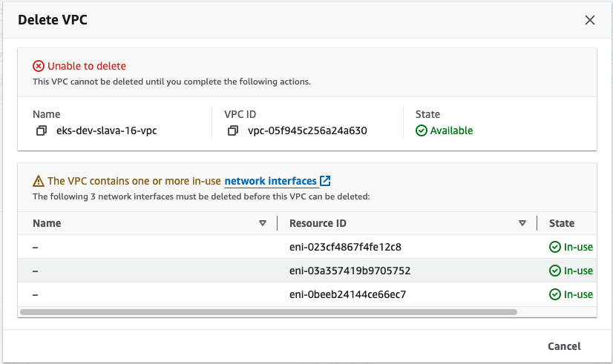Close the Delete VPC dialog
This screenshot has height=364, width=613.
click(590, 20)
